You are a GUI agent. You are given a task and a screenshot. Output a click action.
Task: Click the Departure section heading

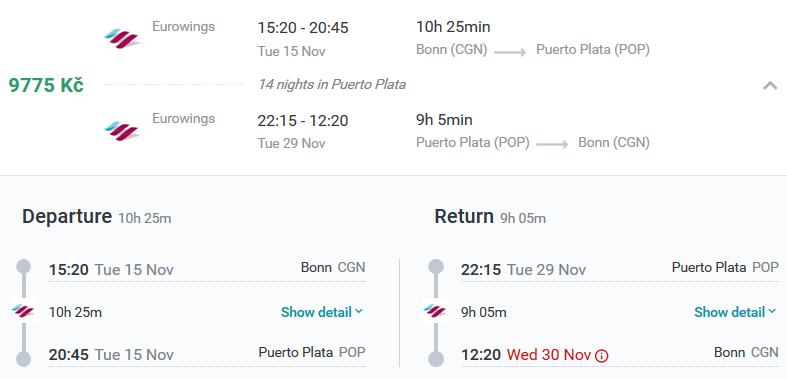[x=67, y=216]
